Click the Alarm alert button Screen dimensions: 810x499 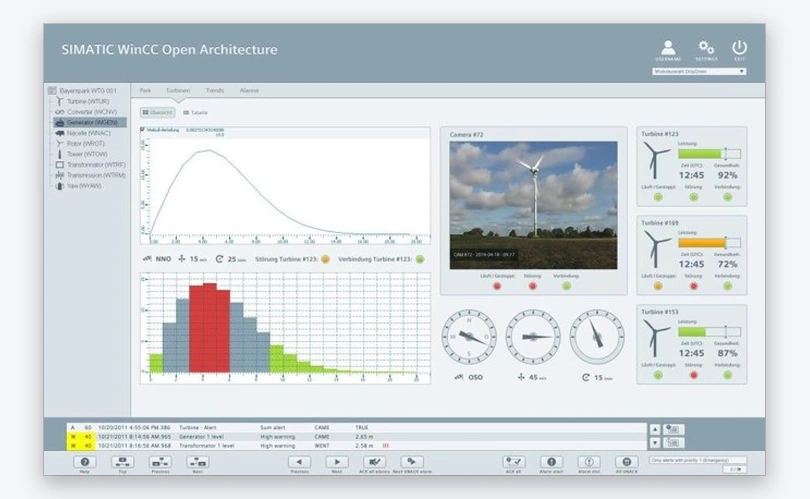point(551,462)
